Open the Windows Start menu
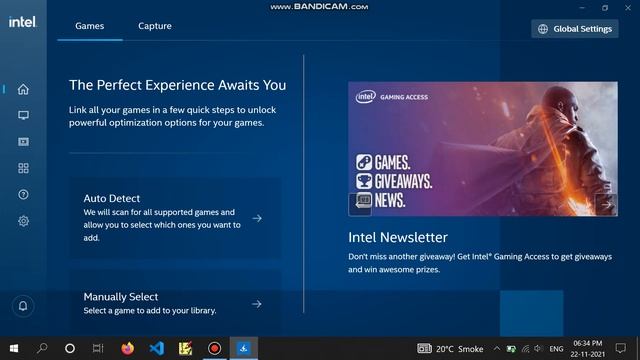Image resolution: width=640 pixels, height=360 pixels. pos(14,349)
